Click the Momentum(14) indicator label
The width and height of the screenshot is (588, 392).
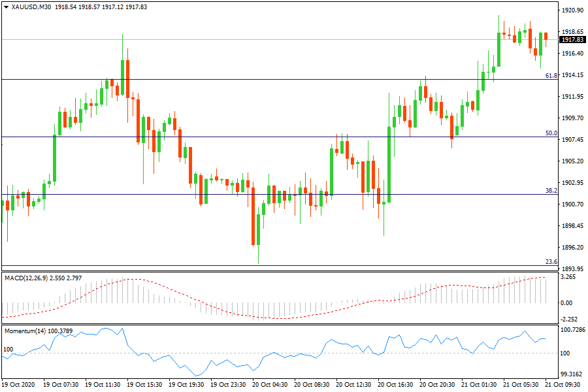(22, 331)
